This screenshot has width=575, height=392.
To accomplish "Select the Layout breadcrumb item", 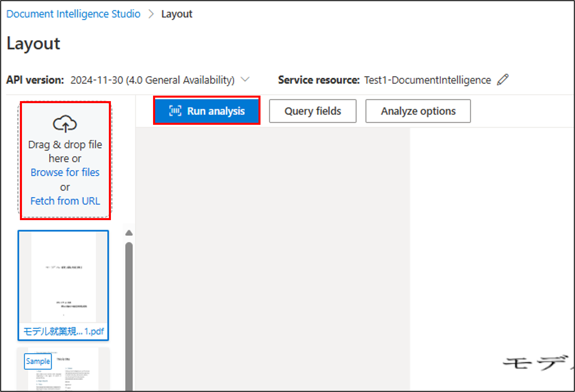I will pos(177,13).
